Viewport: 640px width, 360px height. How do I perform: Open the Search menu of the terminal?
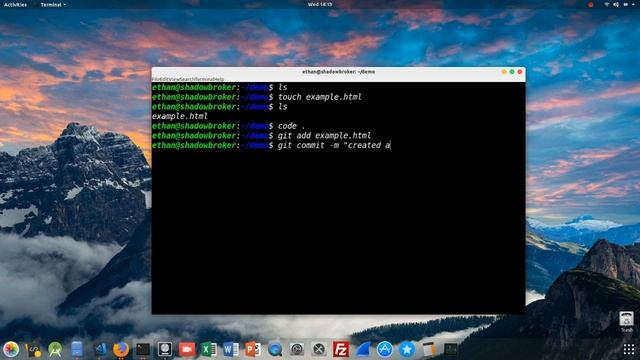[188, 79]
